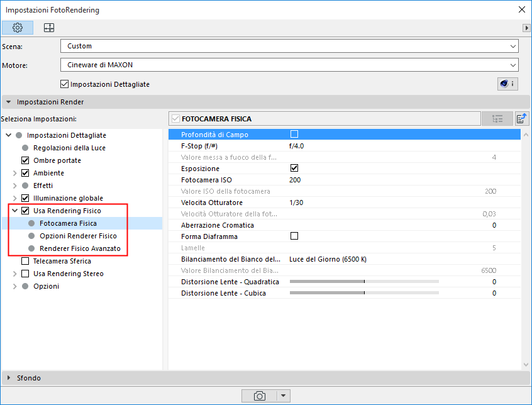Screen dimensions: 532x405
Task: Click the settings list scroll up arrow
Action: [x=526, y=135]
